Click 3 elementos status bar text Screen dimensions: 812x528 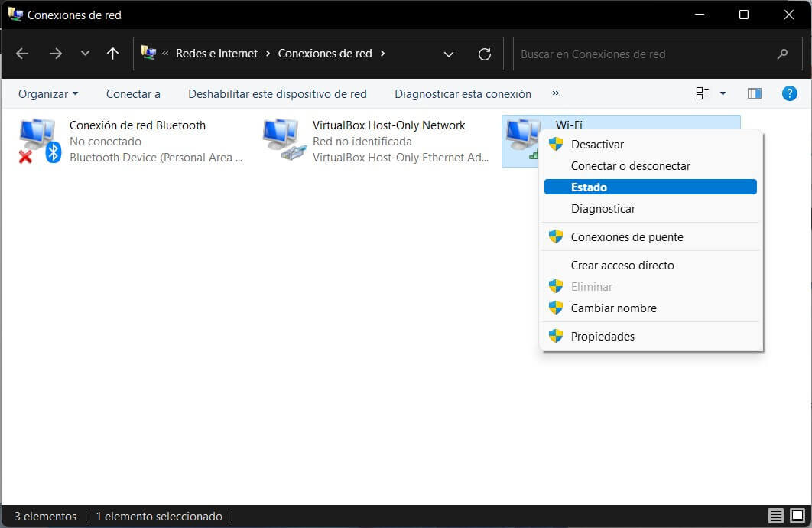coord(45,516)
